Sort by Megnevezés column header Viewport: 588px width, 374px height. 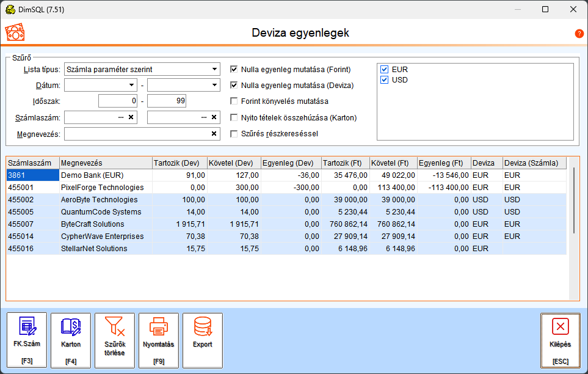(106, 163)
